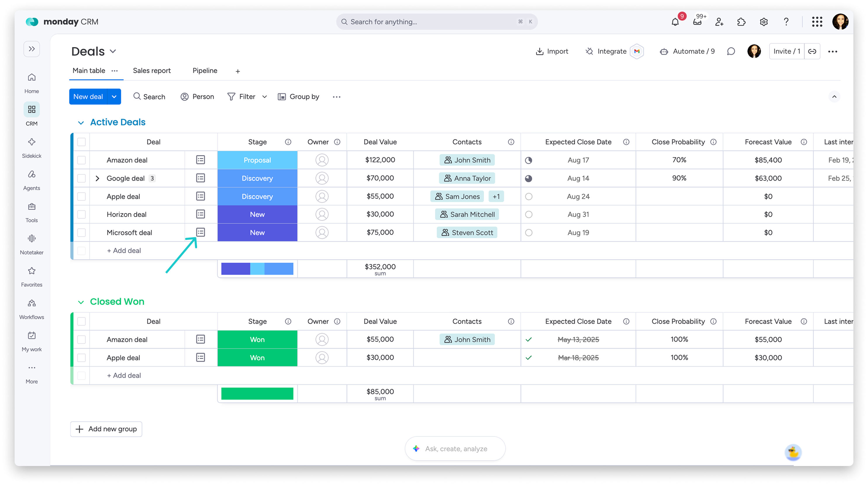Expand the left sidebar
Image resolution: width=868 pixels, height=485 pixels.
(32, 49)
